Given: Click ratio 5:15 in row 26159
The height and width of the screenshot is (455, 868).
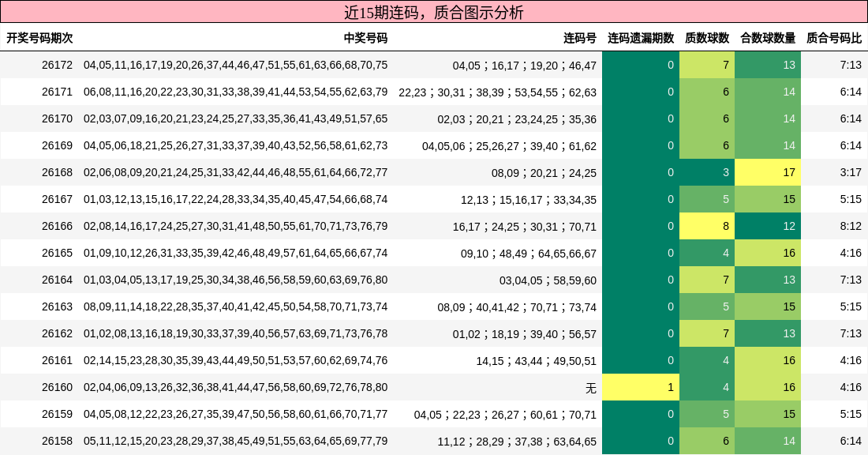Looking at the screenshot, I should pyautogui.click(x=851, y=414).
